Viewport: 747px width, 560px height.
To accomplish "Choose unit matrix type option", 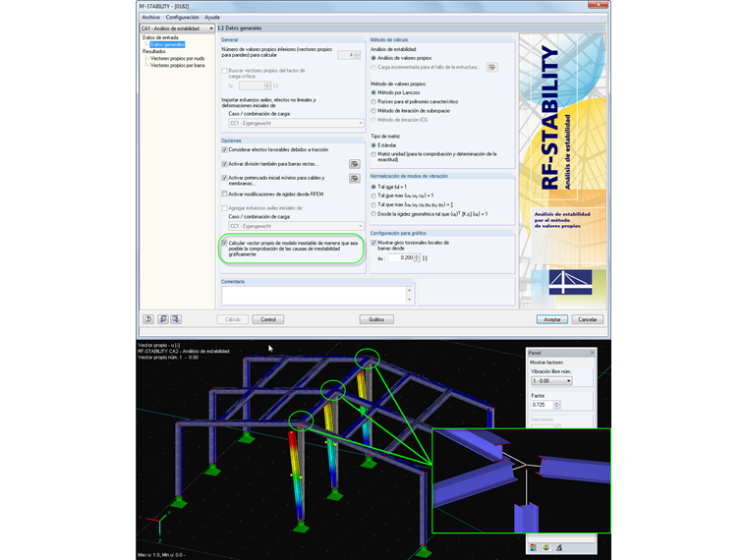I will [x=373, y=154].
